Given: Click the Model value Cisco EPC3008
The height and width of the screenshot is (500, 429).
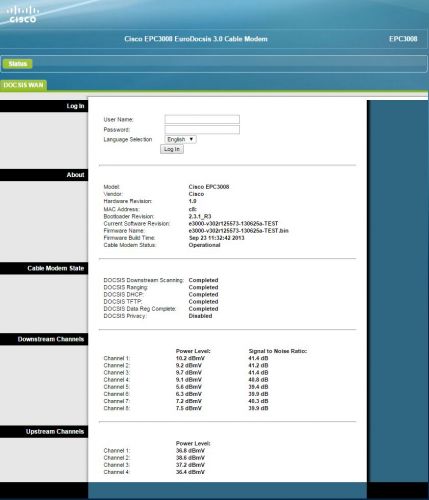Looking at the screenshot, I should [209, 187].
